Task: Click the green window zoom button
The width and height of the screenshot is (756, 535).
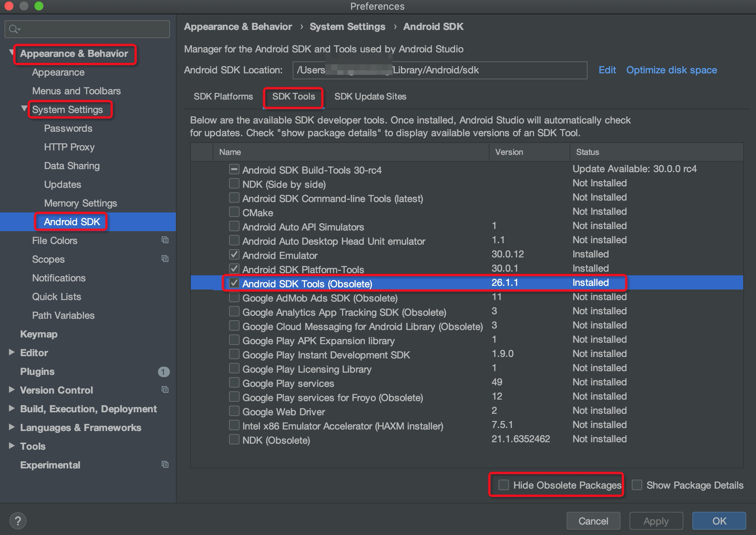Action: coord(39,6)
